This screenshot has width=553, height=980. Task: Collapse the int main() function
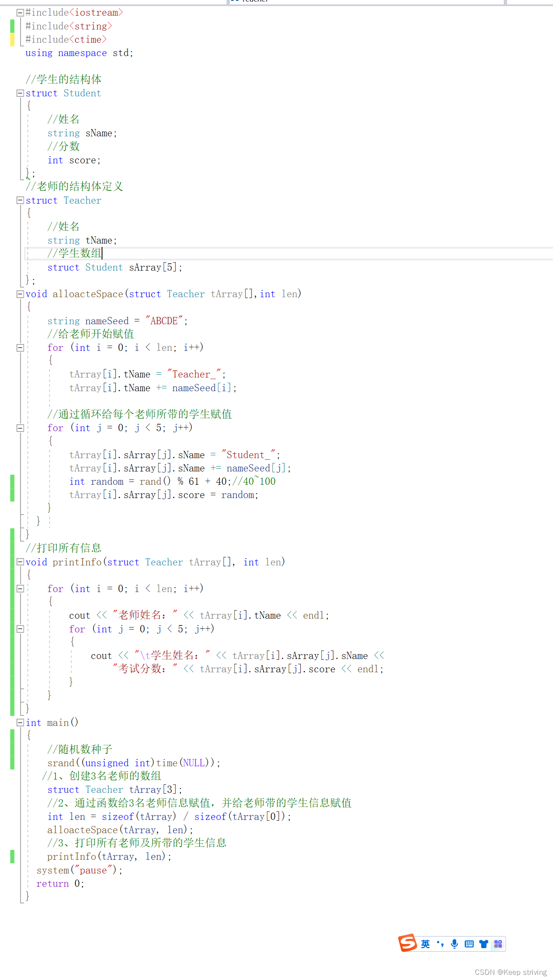point(20,722)
